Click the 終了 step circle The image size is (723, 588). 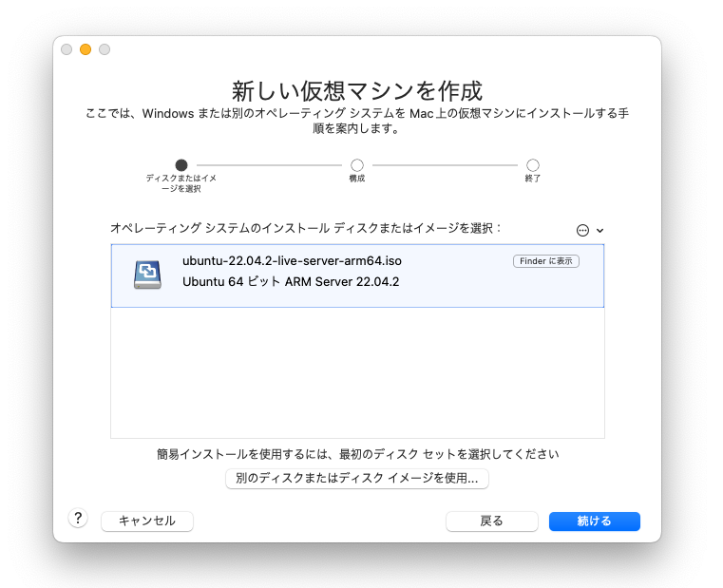(533, 165)
